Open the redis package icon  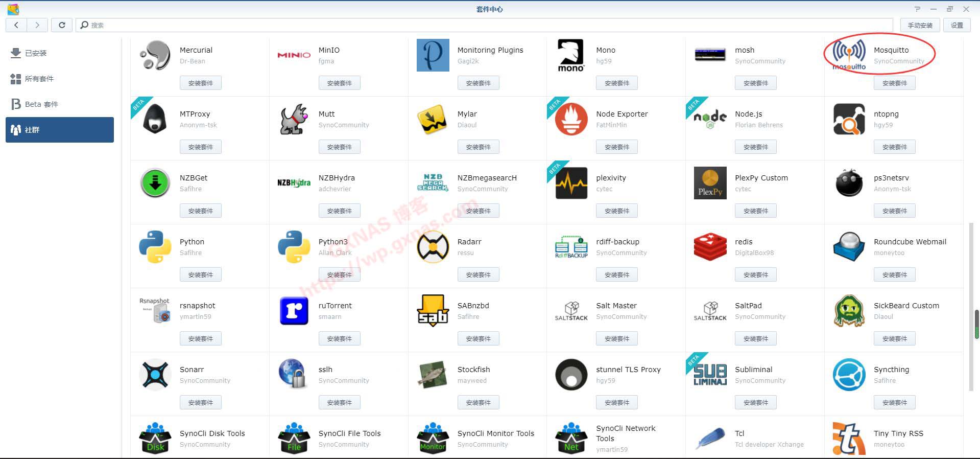[x=710, y=247]
